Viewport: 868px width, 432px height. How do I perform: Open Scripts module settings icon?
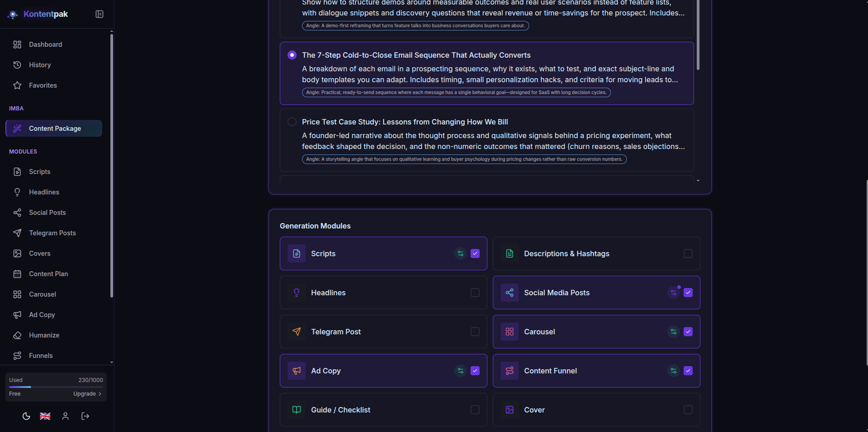click(x=461, y=253)
